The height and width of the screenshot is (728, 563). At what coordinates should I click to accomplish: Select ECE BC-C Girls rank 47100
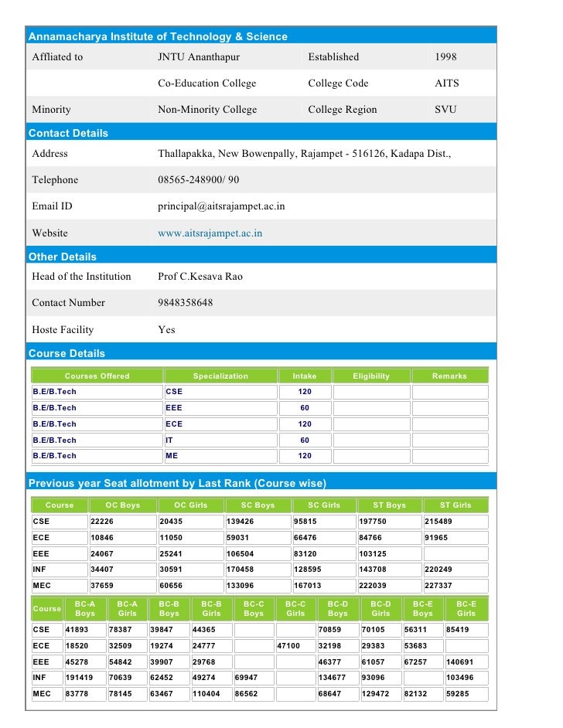(x=288, y=646)
